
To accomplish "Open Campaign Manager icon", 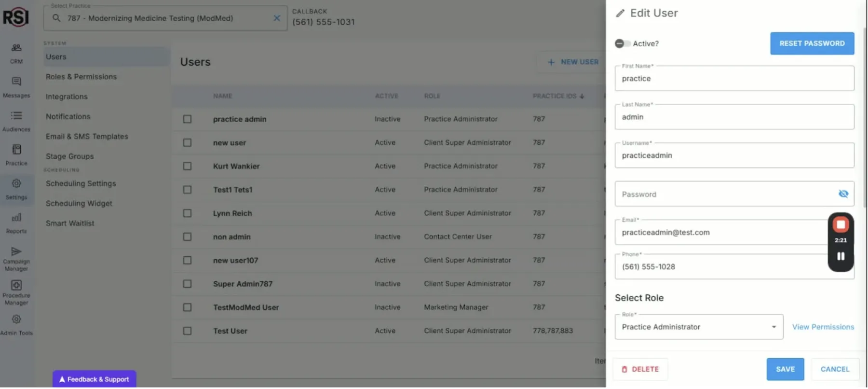I will 16,251.
